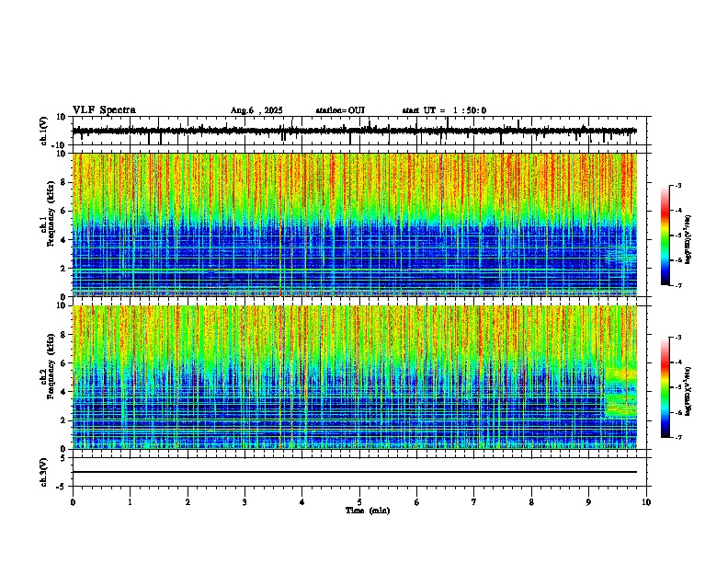Click the time axis tick label "0"
The image size is (728, 563).
pyautogui.click(x=73, y=502)
